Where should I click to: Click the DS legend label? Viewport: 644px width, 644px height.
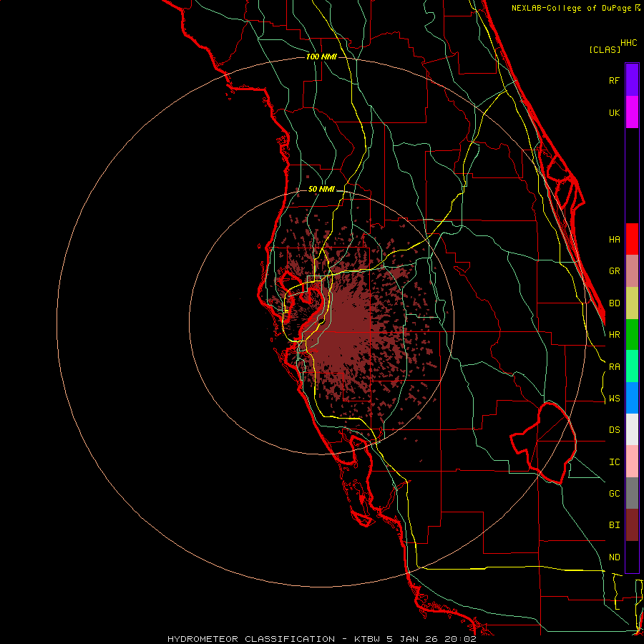click(615, 430)
